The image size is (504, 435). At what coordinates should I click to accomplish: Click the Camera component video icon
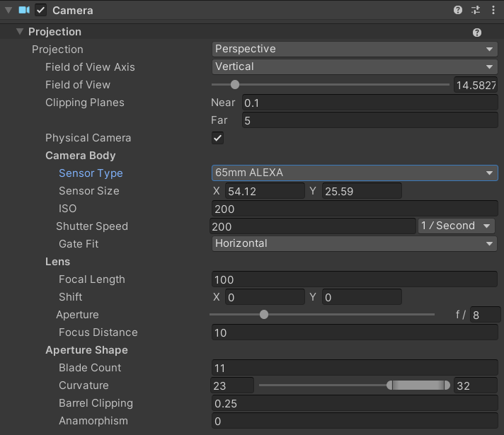[24, 11]
